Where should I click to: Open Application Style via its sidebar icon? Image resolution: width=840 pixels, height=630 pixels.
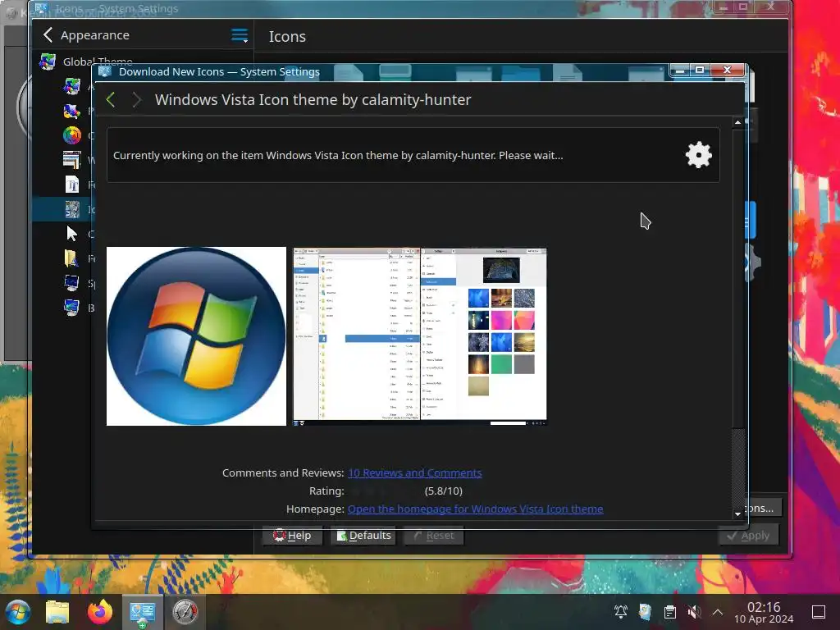point(72,86)
